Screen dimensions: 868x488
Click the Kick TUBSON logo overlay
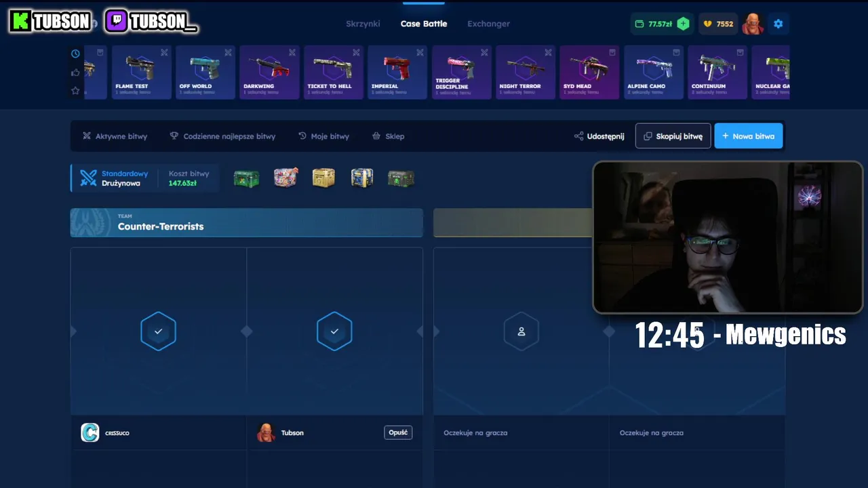(x=52, y=22)
